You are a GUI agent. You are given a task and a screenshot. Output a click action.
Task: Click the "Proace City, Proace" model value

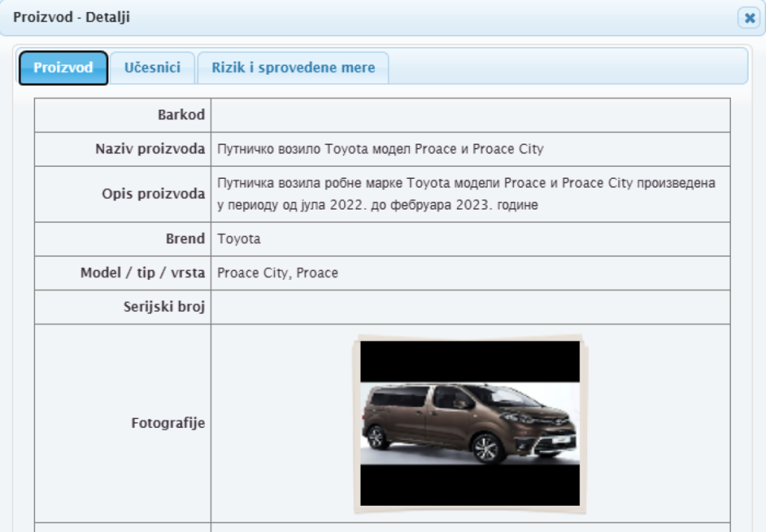[x=278, y=273]
